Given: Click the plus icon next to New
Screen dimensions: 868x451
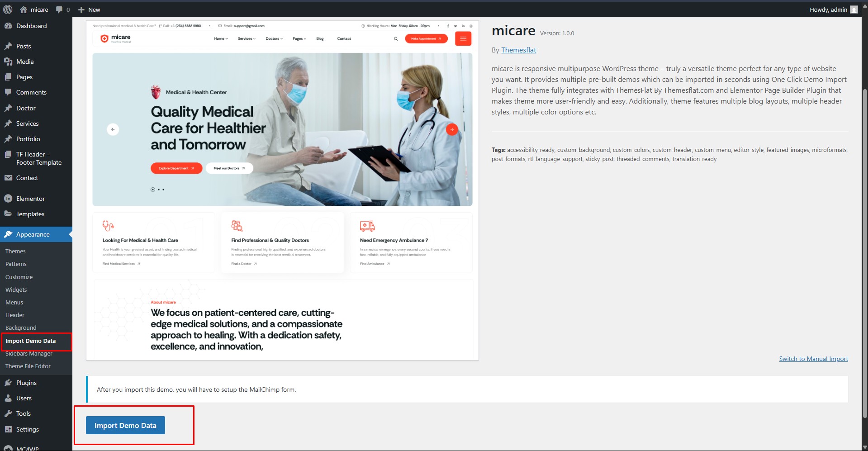Looking at the screenshot, I should (81, 9).
